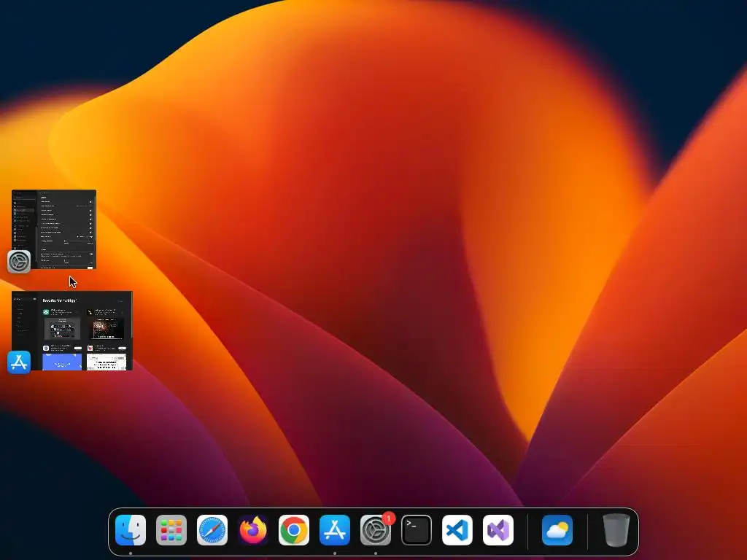Screen dimensions: 747x560
Task: Launch Terminal from the Dock
Action: coord(417,530)
